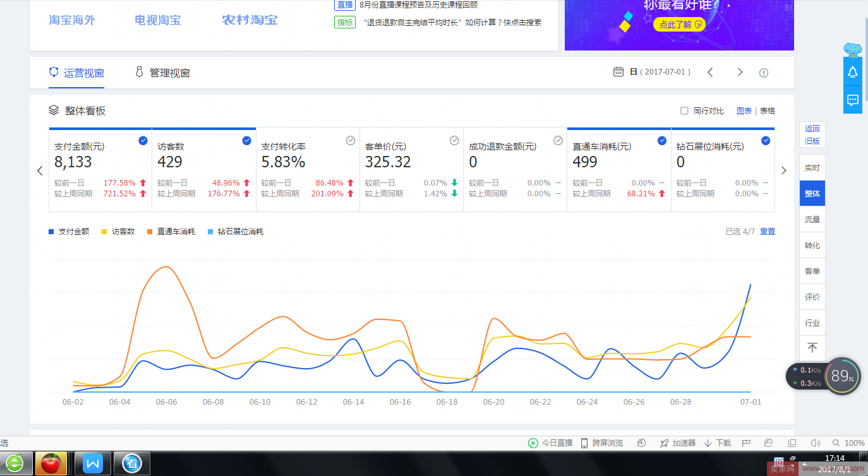The height and width of the screenshot is (476, 868).
Task: Switch to the 管理视窗 tab
Action: click(162, 73)
